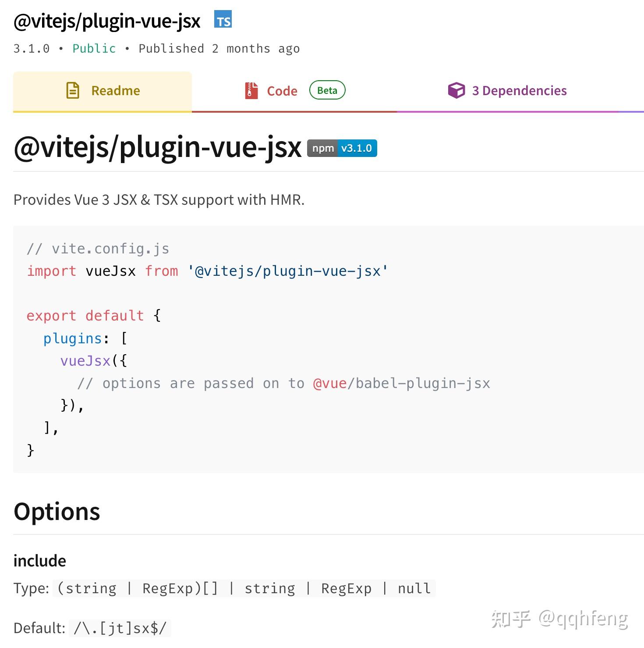Click the include option heading
This screenshot has width=644, height=648.
point(40,561)
